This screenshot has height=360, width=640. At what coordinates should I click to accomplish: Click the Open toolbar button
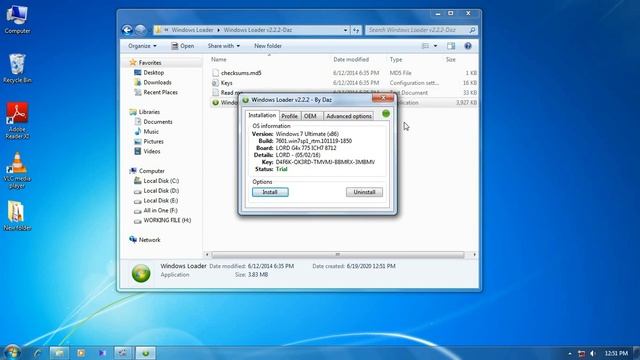click(x=182, y=46)
